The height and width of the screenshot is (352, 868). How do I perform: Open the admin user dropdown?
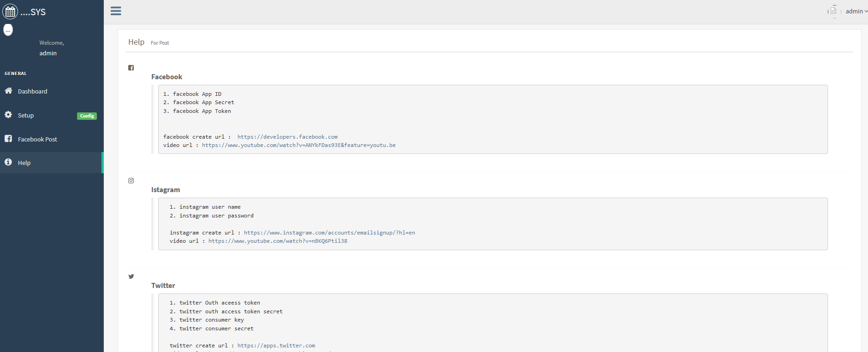click(x=856, y=12)
